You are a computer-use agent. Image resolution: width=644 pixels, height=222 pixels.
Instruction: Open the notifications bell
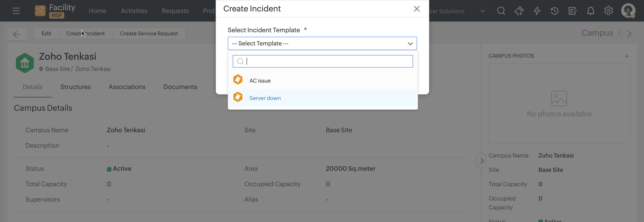click(590, 11)
